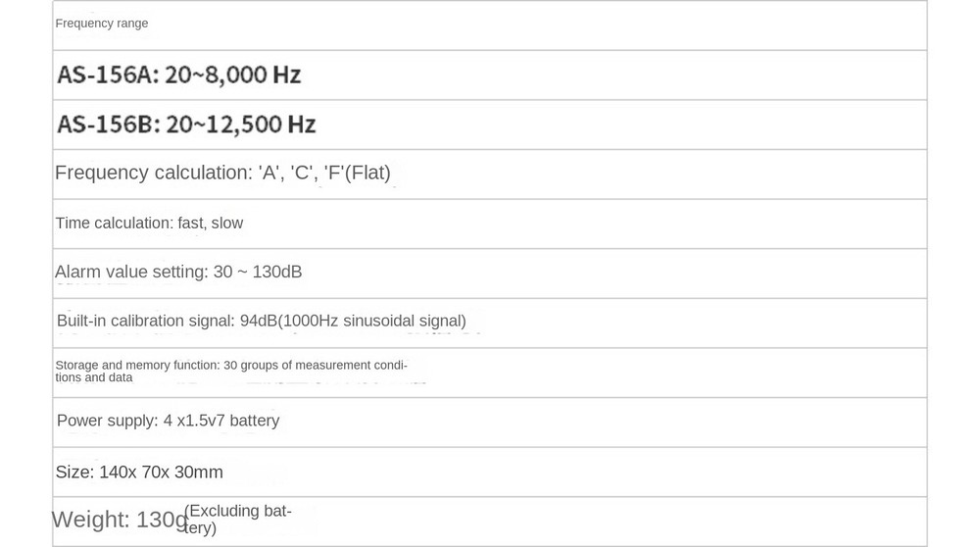Viewport: 980px width, 547px height.
Task: Click the 'Alarm value setting' label
Action: [131, 273]
